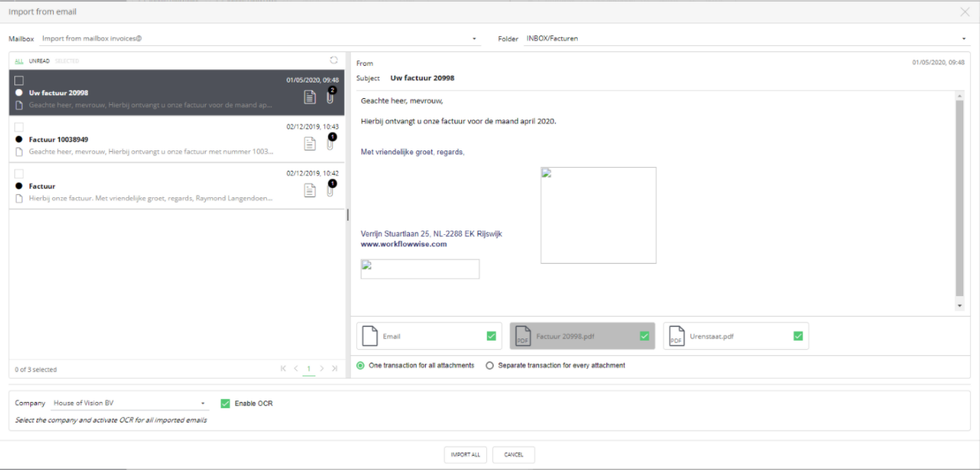Switch to the UNREAD filter tab
The width and height of the screenshot is (980, 470).
39,61
